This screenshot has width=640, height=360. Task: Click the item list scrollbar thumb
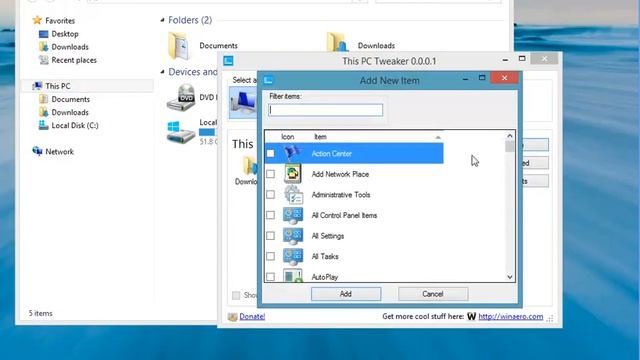pos(510,147)
